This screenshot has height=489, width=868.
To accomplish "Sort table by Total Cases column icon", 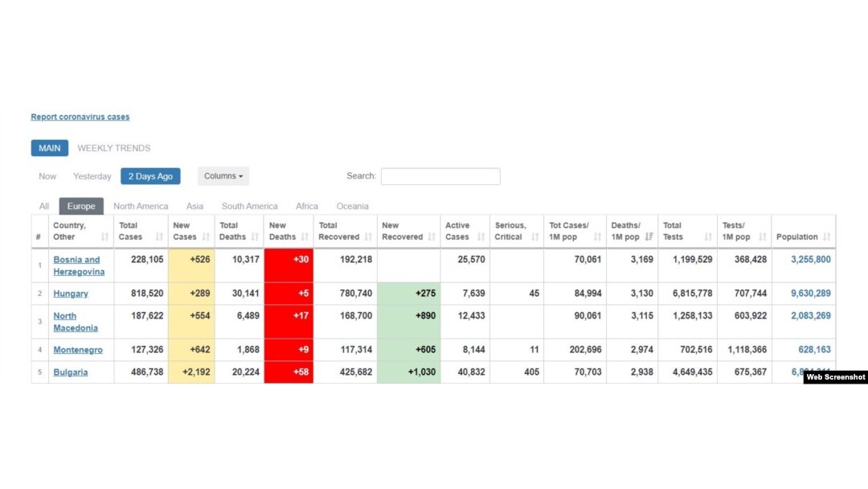I will (x=159, y=237).
